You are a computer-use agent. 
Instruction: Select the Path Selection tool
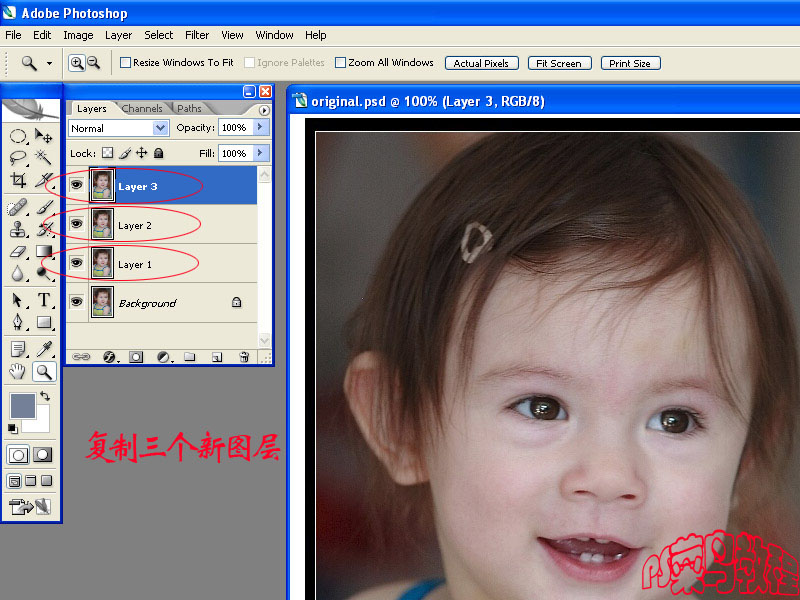coord(18,300)
